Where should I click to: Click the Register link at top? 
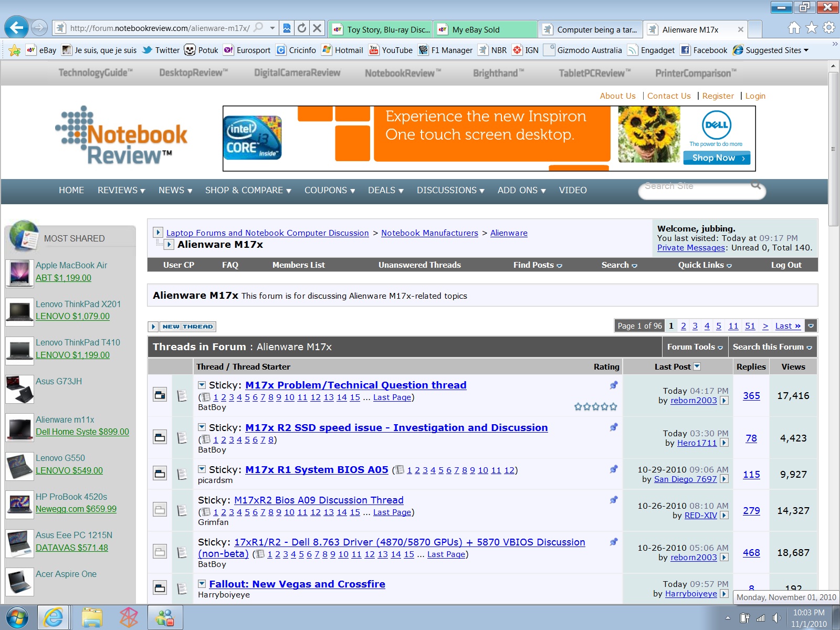pos(718,96)
